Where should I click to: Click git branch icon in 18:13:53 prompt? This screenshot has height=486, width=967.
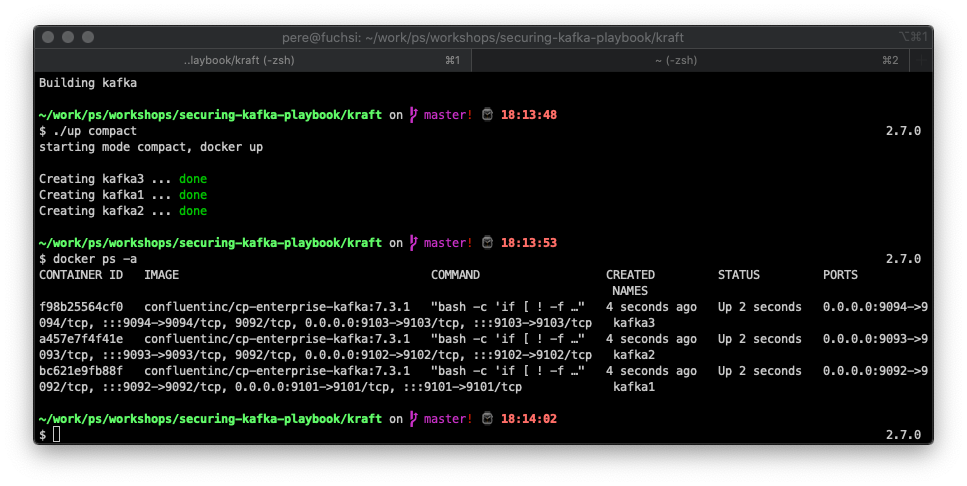point(413,243)
